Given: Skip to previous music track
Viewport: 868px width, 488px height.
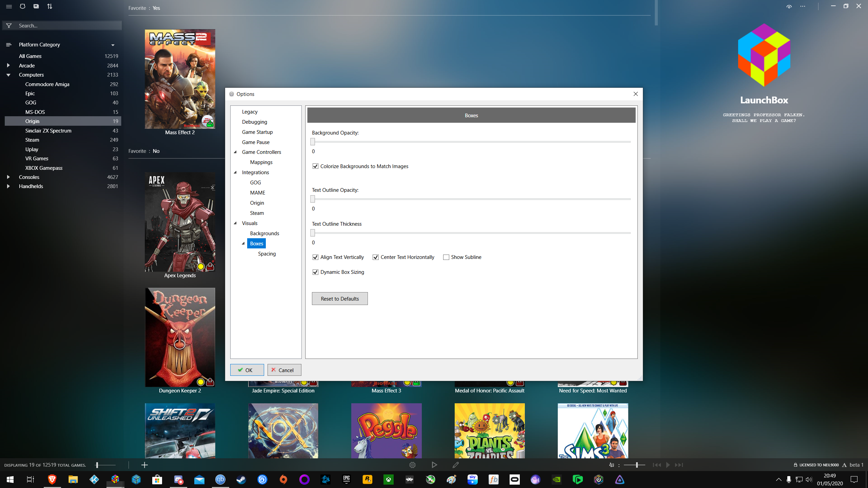Looking at the screenshot, I should coord(657,465).
